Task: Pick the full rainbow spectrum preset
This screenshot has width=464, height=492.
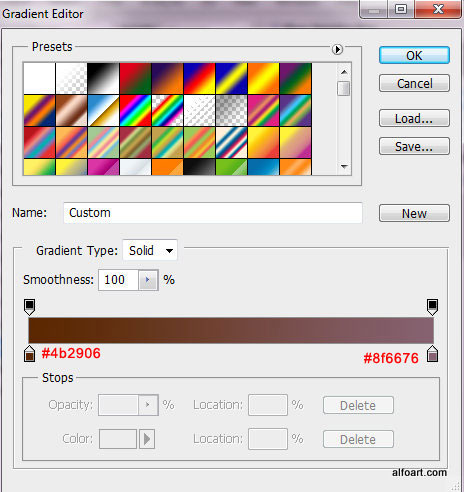Action: (x=135, y=110)
